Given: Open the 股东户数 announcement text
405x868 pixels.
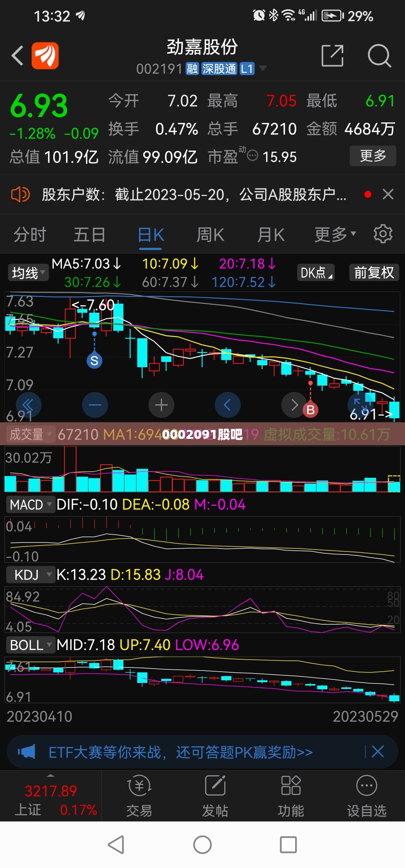Looking at the screenshot, I should (x=194, y=194).
